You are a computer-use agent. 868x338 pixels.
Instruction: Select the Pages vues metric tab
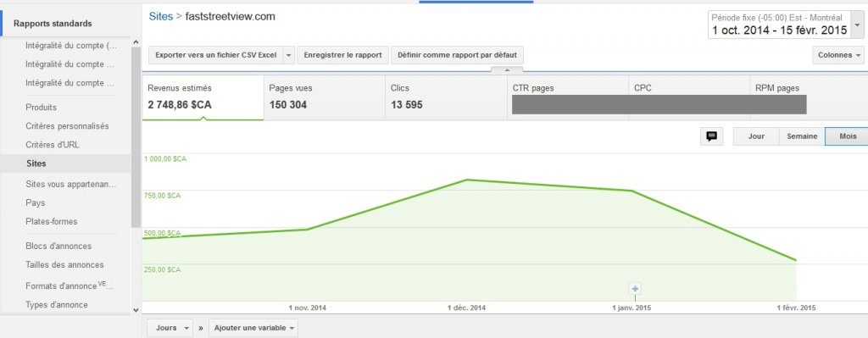point(325,97)
